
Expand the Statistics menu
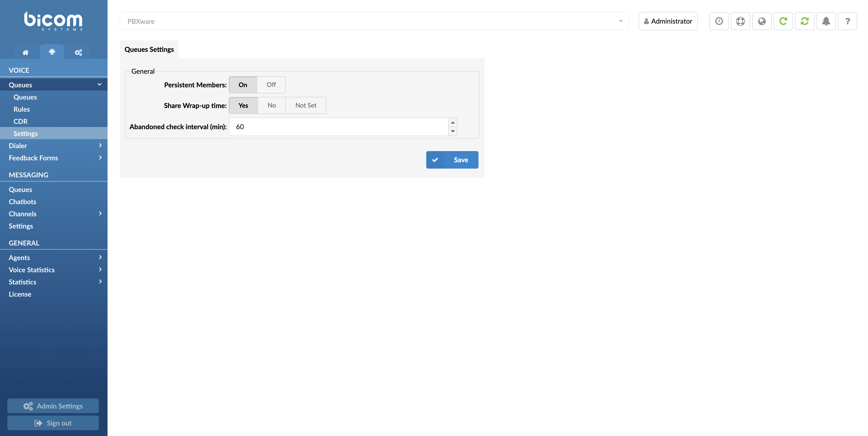click(x=54, y=282)
